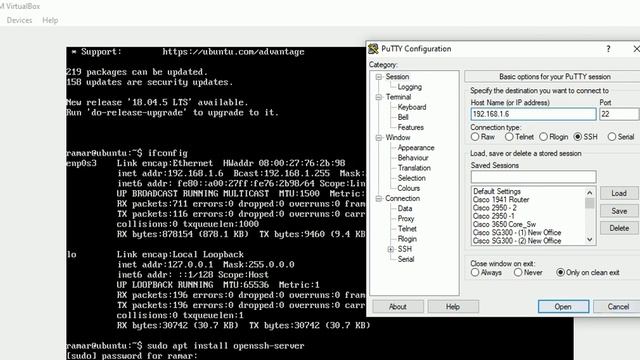Viewport: 640px width, 360px height.
Task: Open the Keyboard category
Action: coord(412,107)
